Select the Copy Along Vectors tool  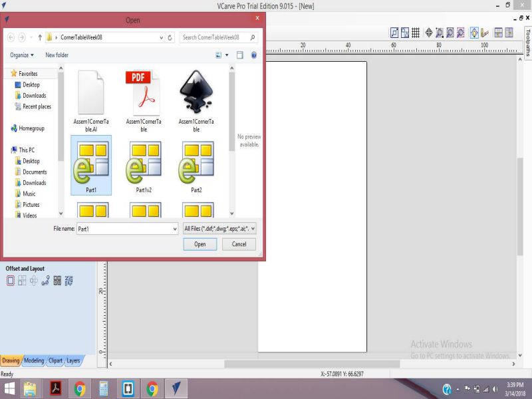45,281
